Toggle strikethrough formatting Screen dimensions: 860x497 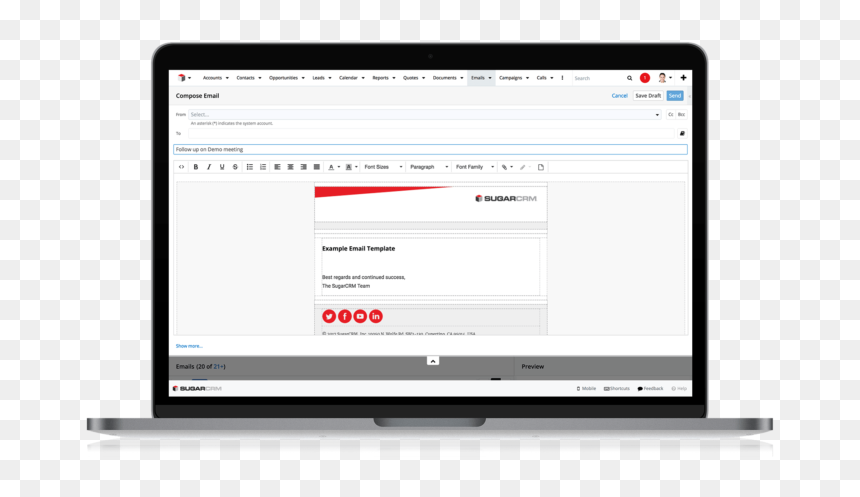(235, 167)
